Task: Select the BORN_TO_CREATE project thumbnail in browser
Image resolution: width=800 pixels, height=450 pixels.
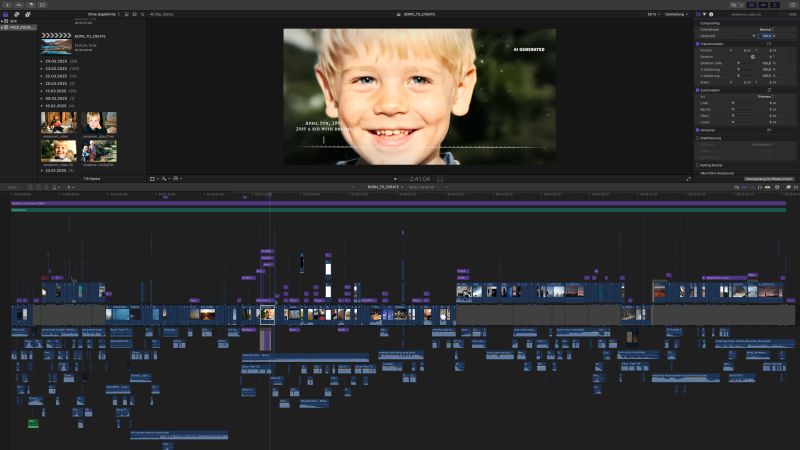Action: (56, 44)
